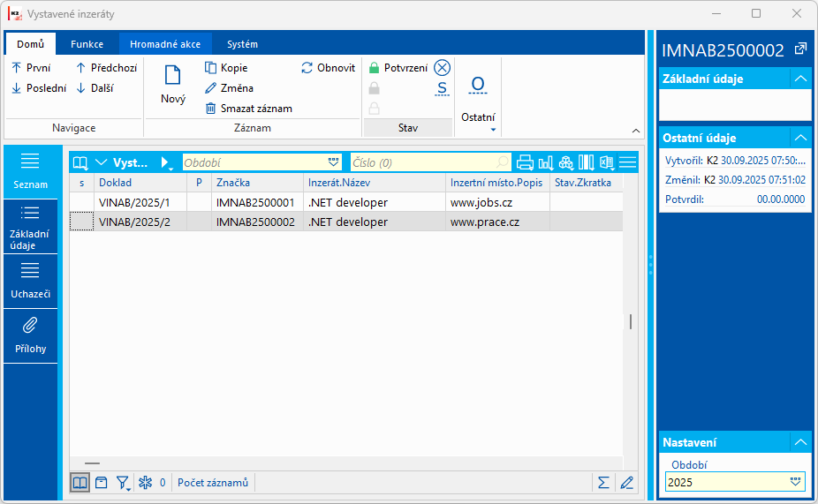Make a Kopie of the record
The image size is (818, 504).
point(226,68)
